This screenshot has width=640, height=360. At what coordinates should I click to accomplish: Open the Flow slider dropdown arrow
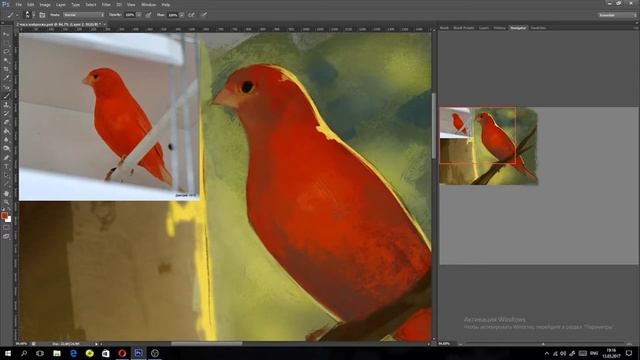pyautogui.click(x=182, y=15)
